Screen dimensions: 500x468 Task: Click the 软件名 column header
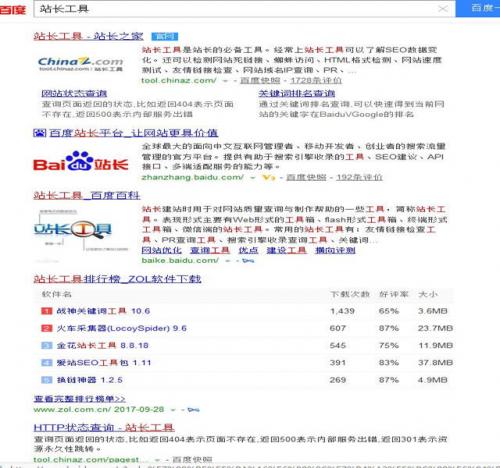click(56, 294)
